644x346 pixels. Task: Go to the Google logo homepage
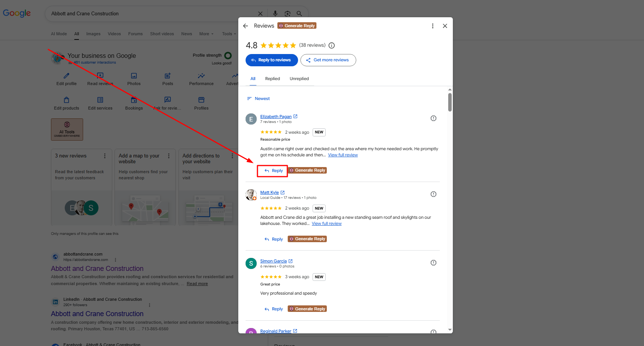17,13
